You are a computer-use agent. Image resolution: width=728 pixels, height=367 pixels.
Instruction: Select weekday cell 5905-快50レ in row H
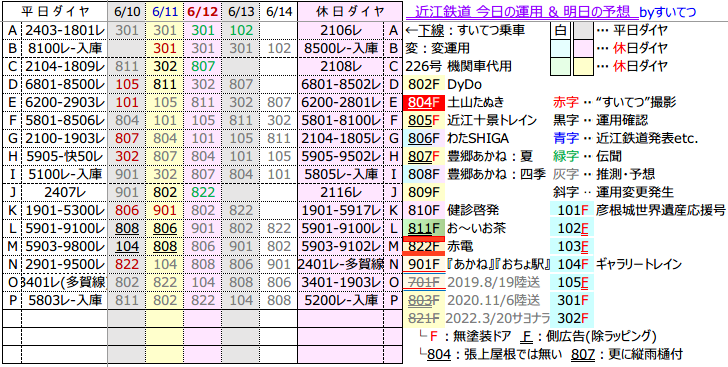click(64, 157)
